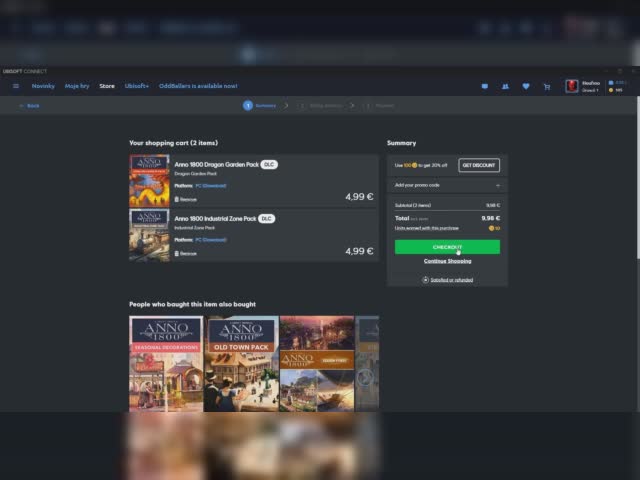Click the Units coin balance icon

(611, 90)
